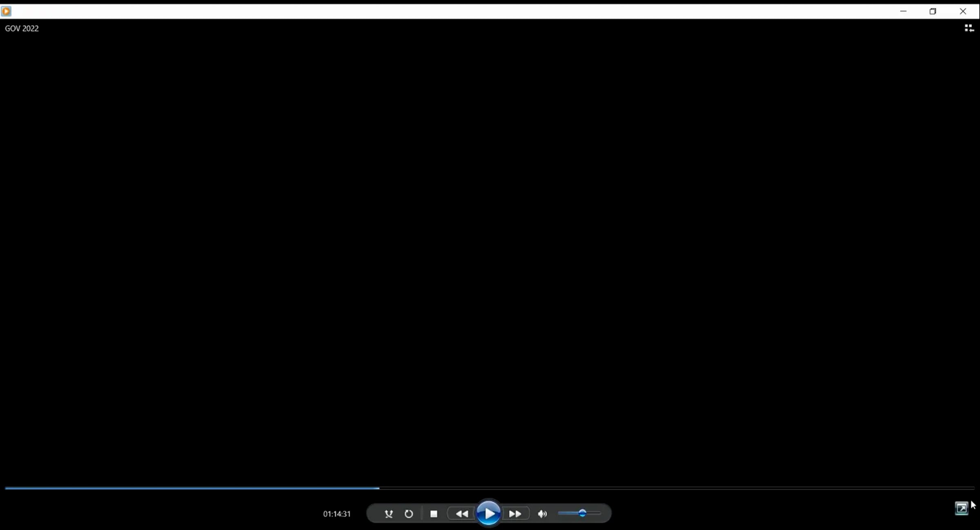Minimize the player window
Image resolution: width=980 pixels, height=530 pixels.
tap(903, 11)
